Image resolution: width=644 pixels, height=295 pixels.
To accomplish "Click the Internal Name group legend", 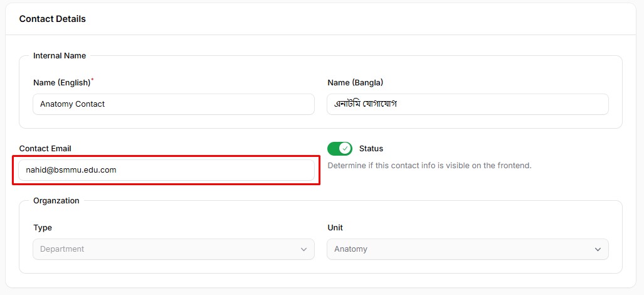I will (x=60, y=55).
